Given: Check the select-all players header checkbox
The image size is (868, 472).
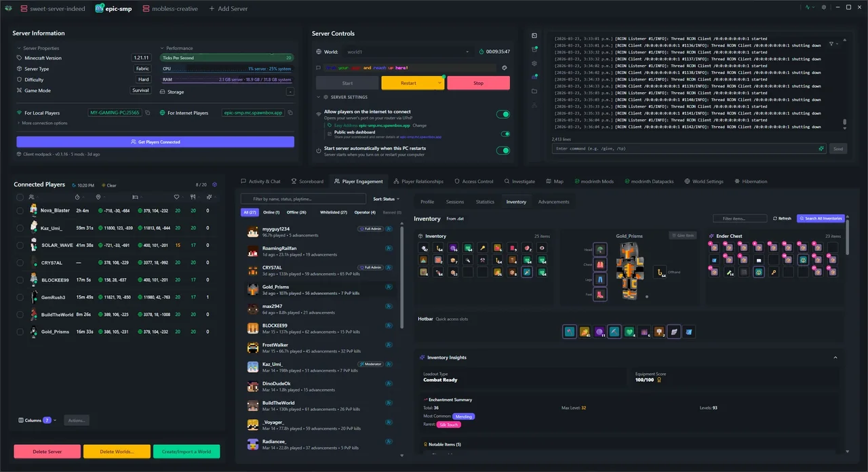Looking at the screenshot, I should [20, 197].
